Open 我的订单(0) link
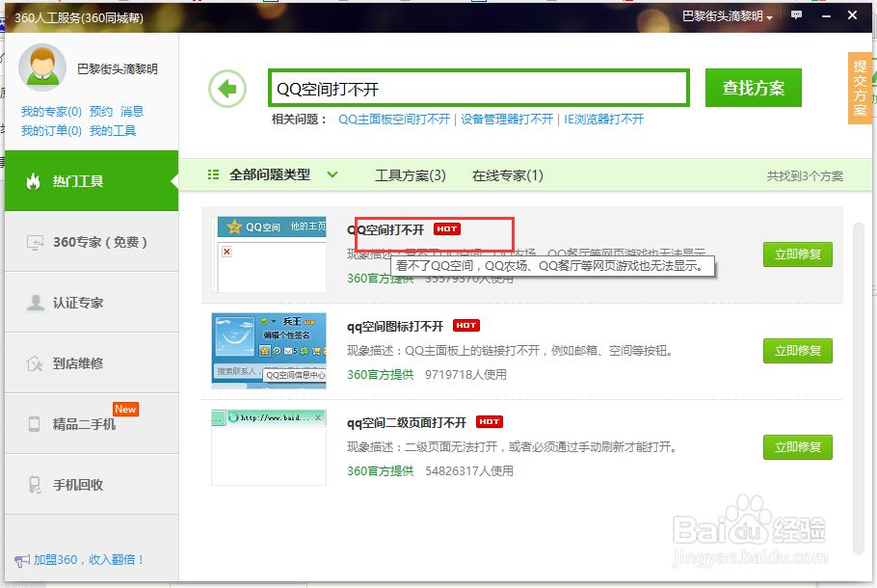The image size is (877, 588). 51,131
